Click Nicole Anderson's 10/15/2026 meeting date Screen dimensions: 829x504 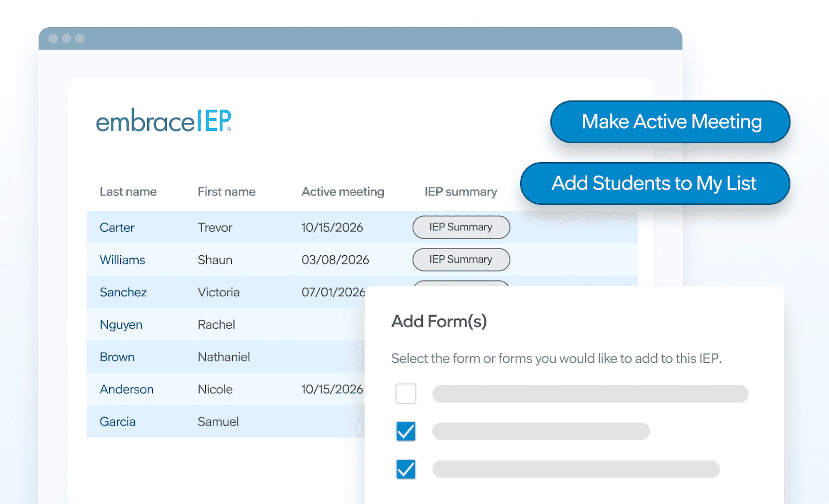(332, 389)
